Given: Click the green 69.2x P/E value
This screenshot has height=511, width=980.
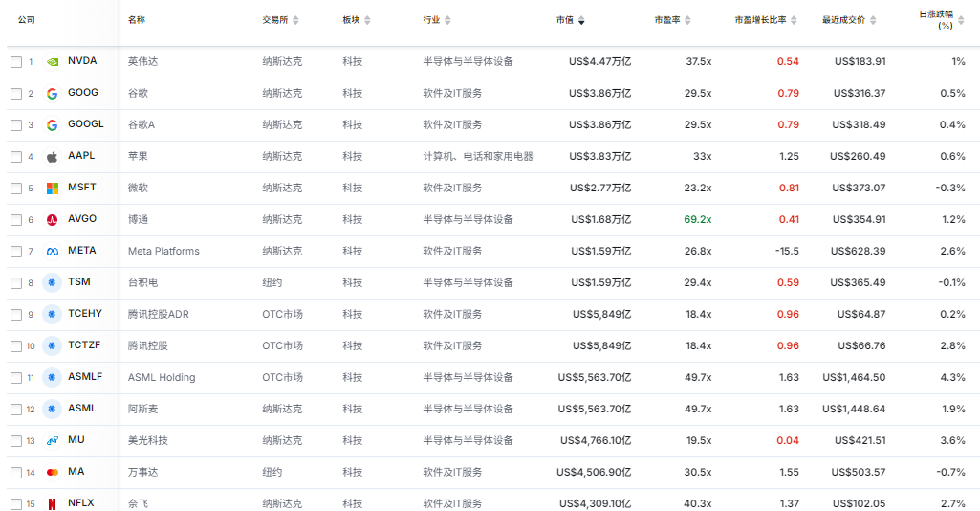Looking at the screenshot, I should click(698, 219).
